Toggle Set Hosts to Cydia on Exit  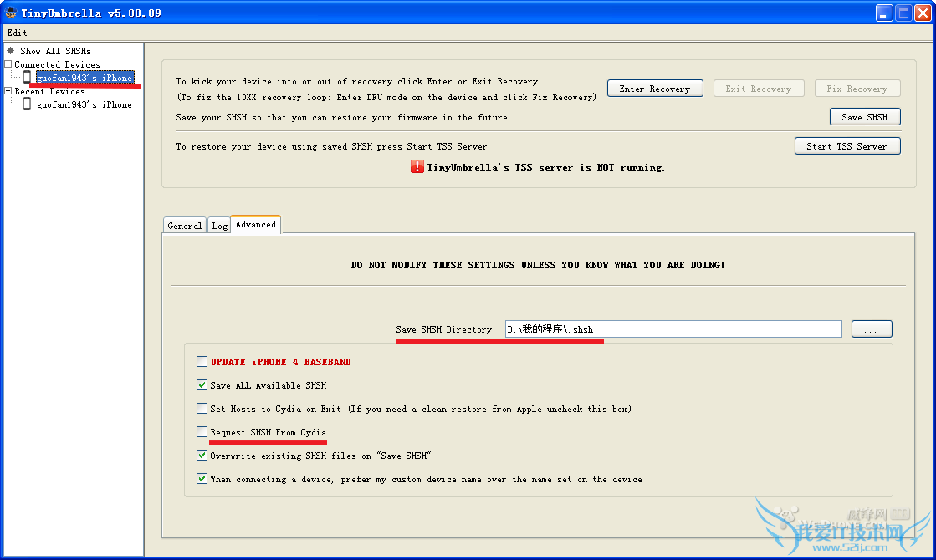(x=202, y=408)
